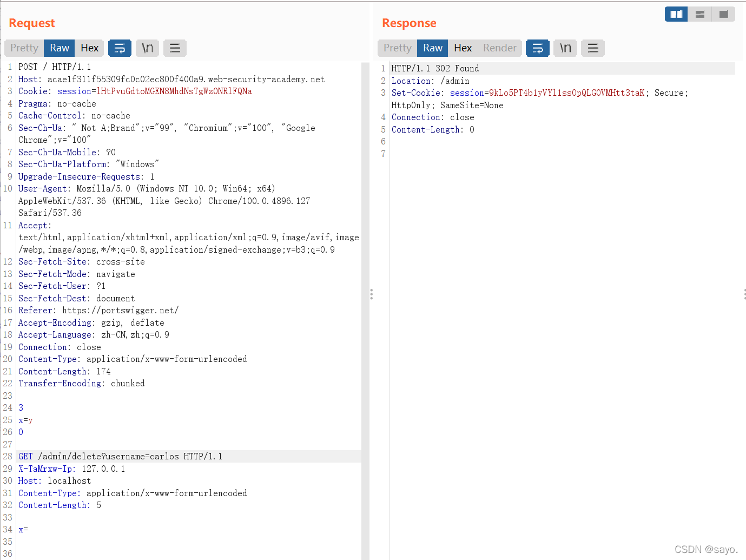Screen dimensions: 746x560
Task: Click the Host: localhost line
Action: tap(55, 481)
